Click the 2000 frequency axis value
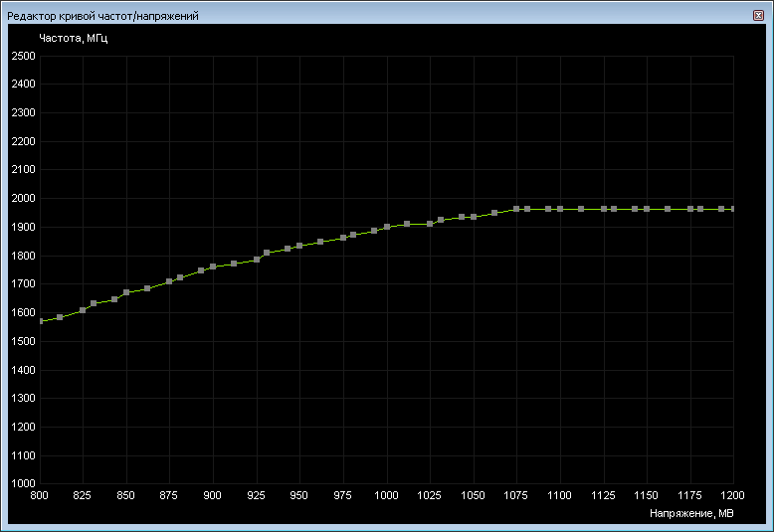Viewport: 774px width, 532px height. [24, 199]
